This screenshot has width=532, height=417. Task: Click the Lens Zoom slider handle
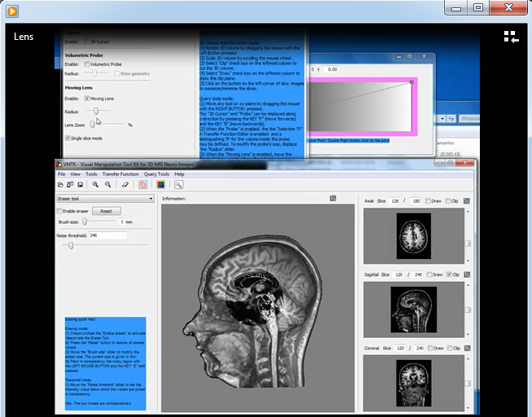(92, 125)
